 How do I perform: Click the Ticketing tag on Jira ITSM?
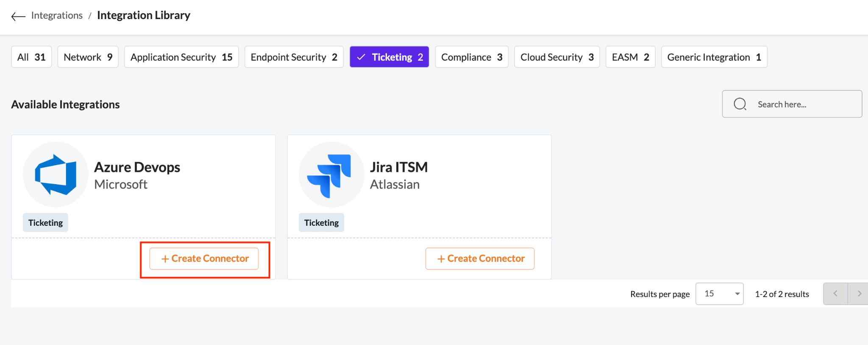point(321,223)
